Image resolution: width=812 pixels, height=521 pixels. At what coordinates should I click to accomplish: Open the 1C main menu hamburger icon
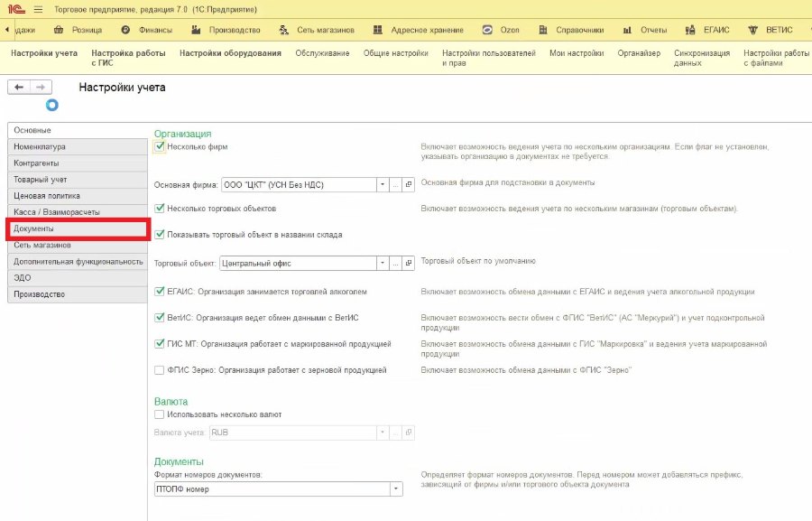(38, 9)
